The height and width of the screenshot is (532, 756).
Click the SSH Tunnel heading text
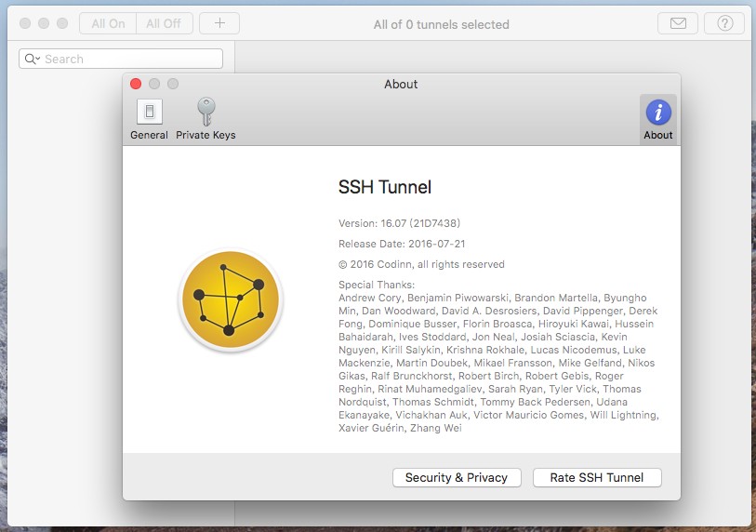tap(385, 187)
